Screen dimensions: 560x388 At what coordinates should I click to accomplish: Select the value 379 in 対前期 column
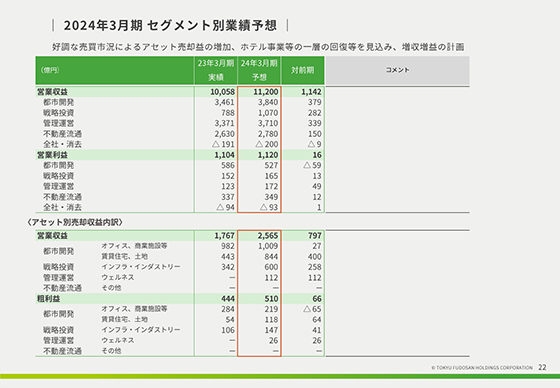(315, 102)
